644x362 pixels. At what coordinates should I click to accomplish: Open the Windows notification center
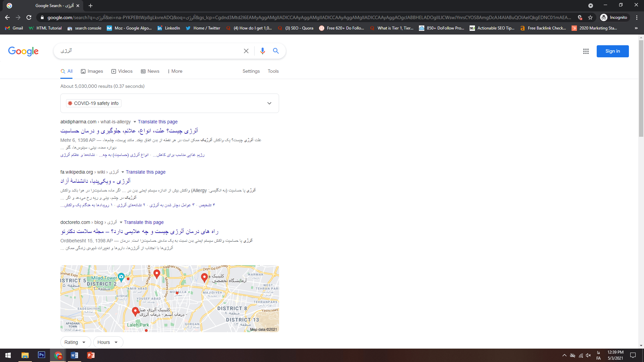pyautogui.click(x=633, y=355)
